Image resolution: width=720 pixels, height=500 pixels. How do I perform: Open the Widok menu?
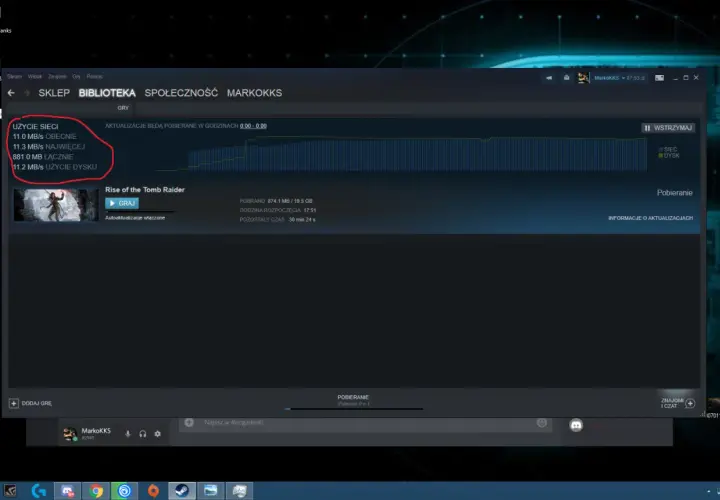point(35,77)
